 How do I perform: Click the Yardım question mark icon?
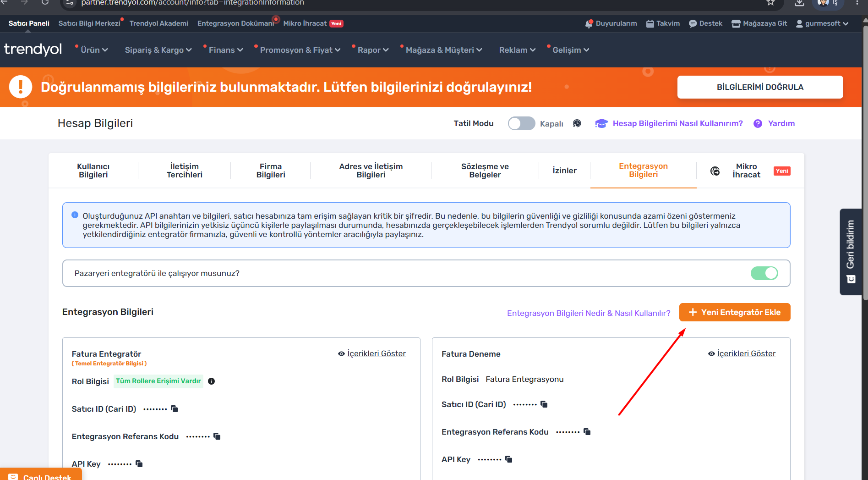758,123
